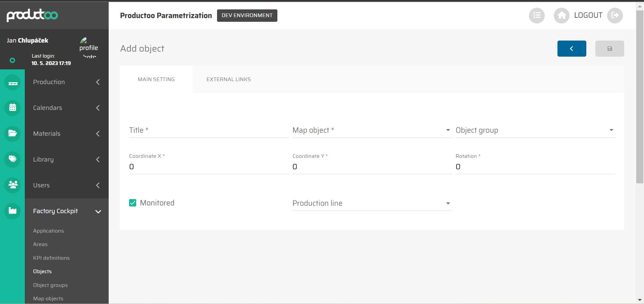Click the page's vertical scrollbar thumb
This screenshot has height=304, width=644.
[640, 97]
